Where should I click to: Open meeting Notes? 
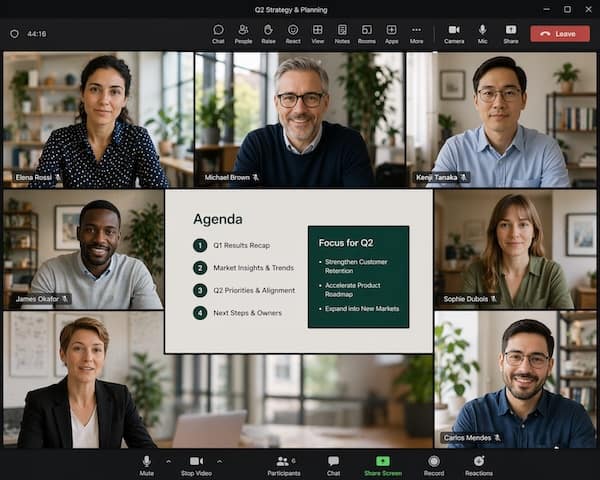342,34
